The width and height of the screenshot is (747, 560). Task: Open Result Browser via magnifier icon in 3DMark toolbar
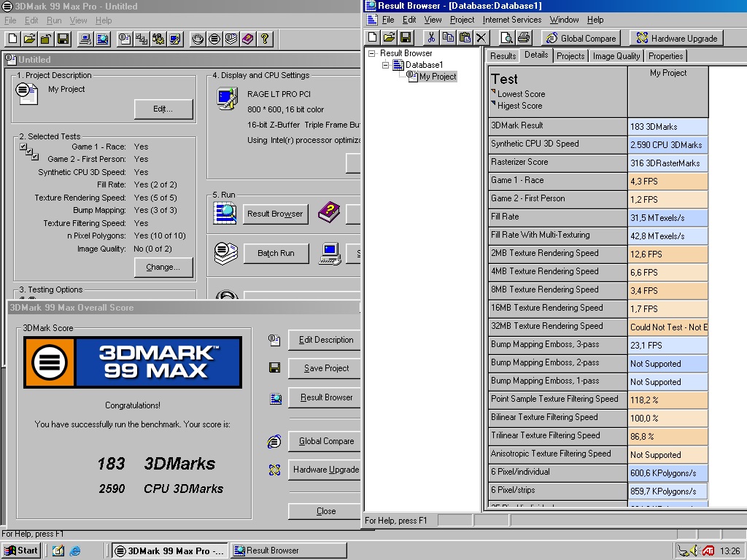[102, 39]
